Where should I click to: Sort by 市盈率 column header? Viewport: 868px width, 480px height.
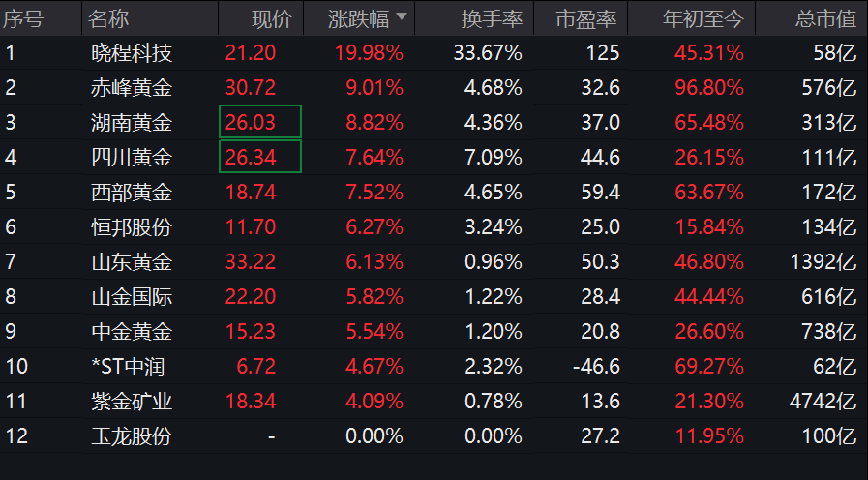588,18
